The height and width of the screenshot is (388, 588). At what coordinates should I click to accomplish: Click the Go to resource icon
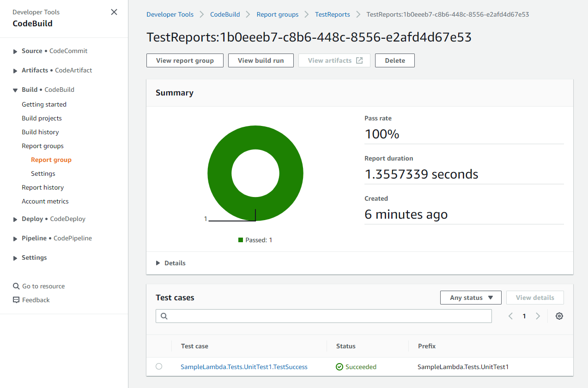coord(15,286)
